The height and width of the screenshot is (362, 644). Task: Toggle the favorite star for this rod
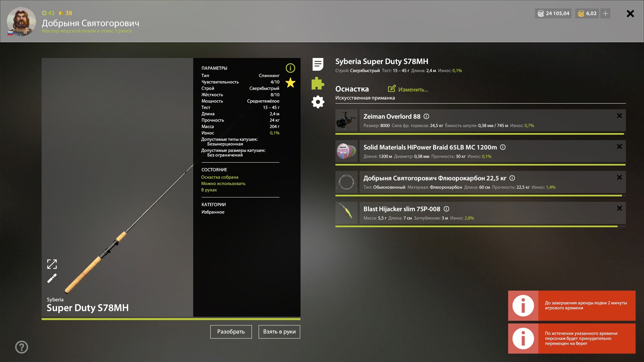click(x=290, y=82)
